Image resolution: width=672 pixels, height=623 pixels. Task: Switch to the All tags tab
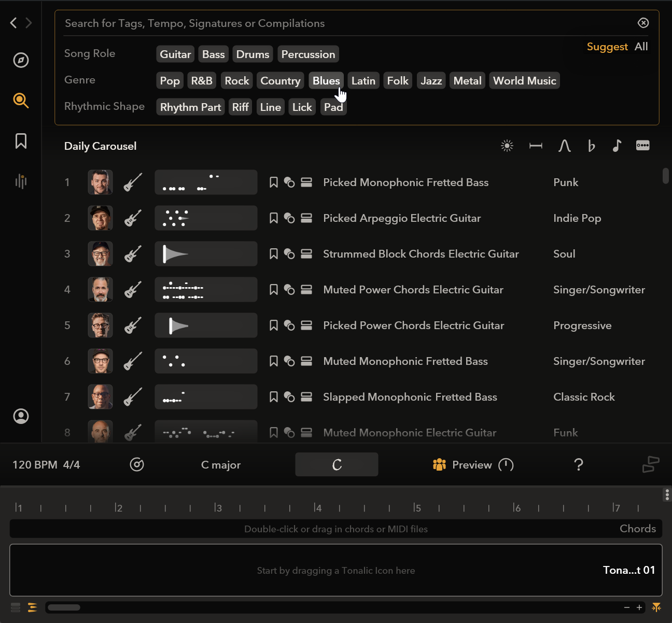click(x=641, y=47)
